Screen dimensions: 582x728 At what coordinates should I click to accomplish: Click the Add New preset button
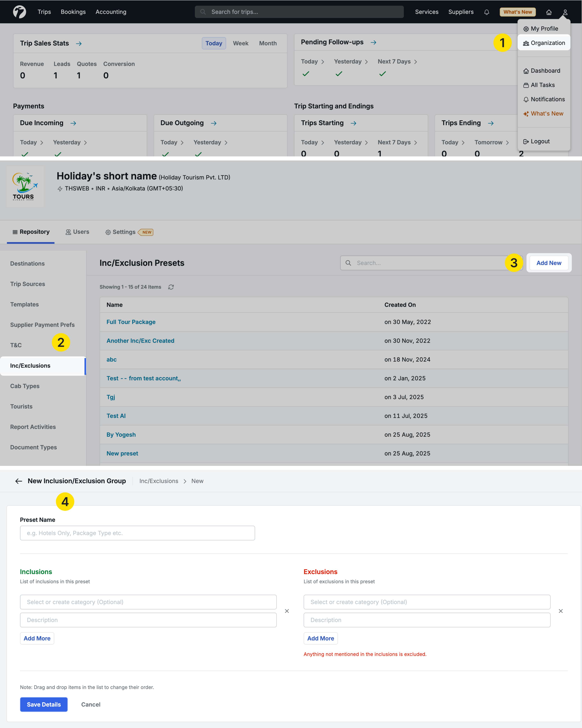549,263
